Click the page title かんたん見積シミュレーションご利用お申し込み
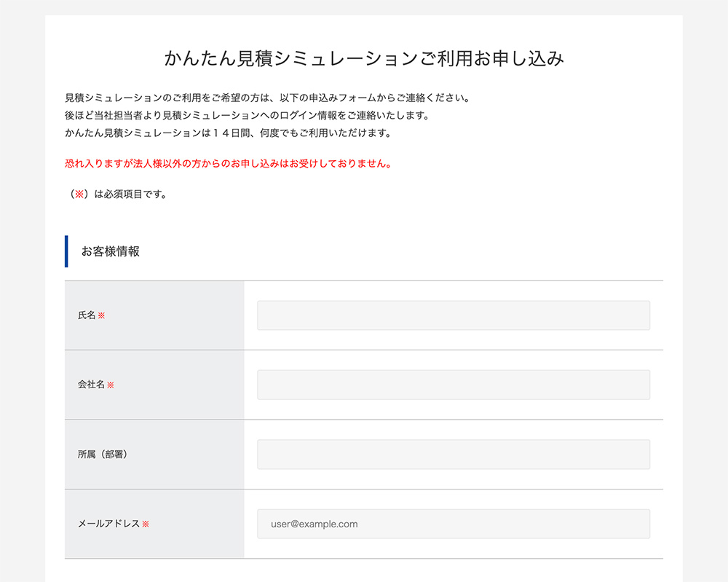Viewport: 728px width, 582px height. click(x=364, y=58)
